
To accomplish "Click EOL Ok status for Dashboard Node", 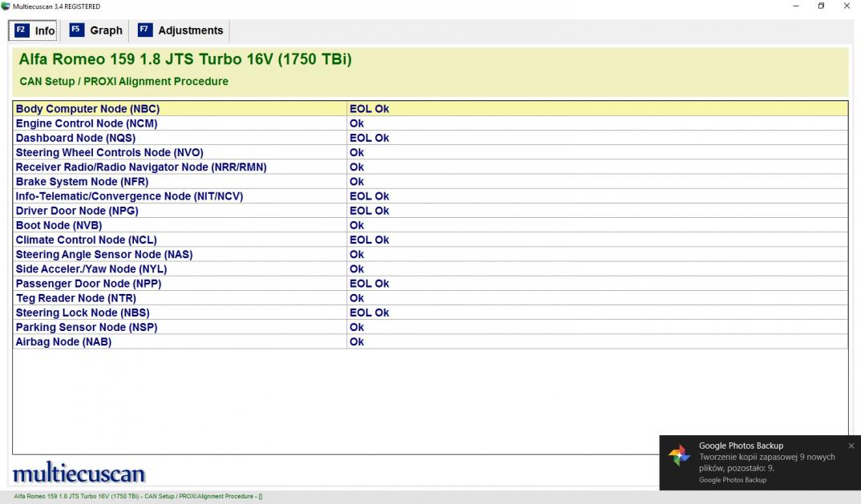I will pos(369,138).
